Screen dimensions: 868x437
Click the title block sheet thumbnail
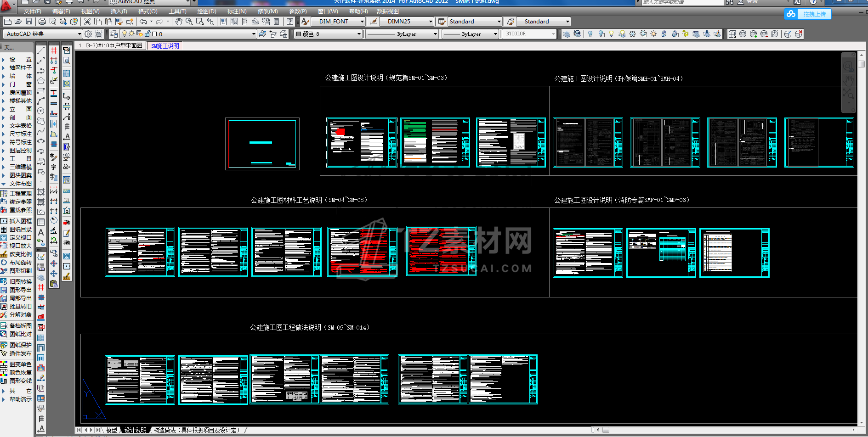click(262, 144)
